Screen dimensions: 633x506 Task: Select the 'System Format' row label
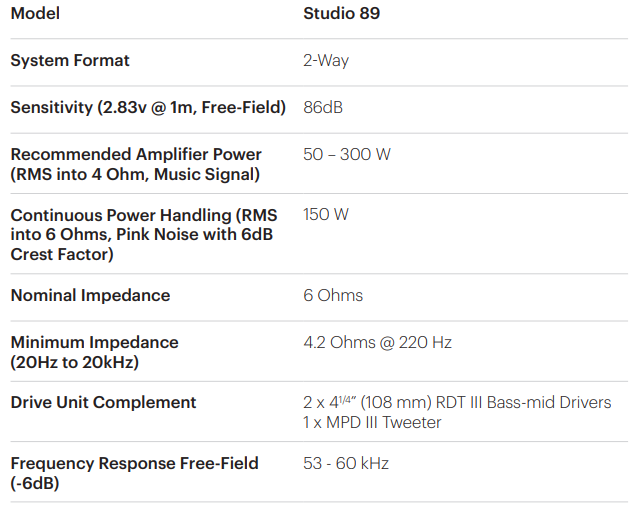[x=70, y=61]
